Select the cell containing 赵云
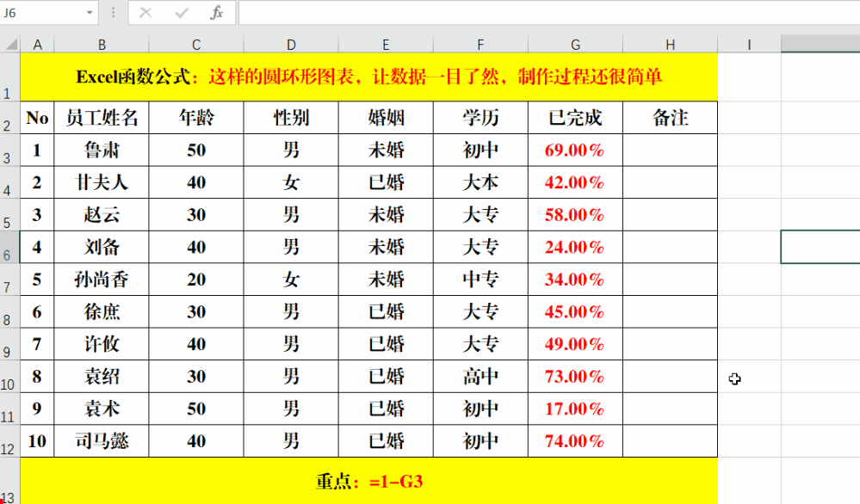Screen dimensions: 860x504 (102, 215)
